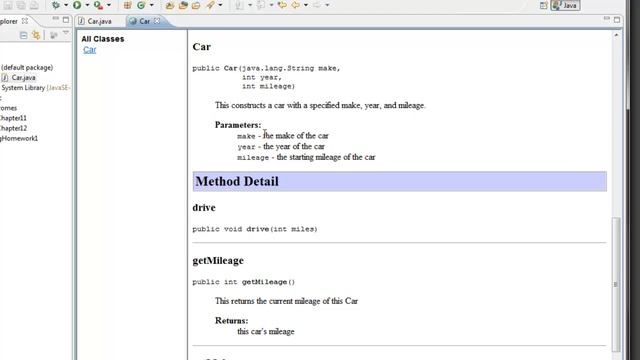Minimize the Package Explorer panel

56,19
